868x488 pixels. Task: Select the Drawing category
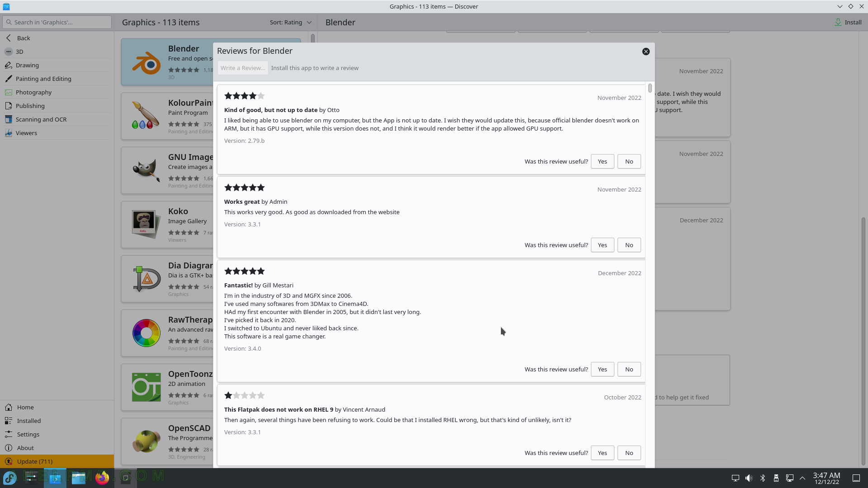tap(57, 65)
